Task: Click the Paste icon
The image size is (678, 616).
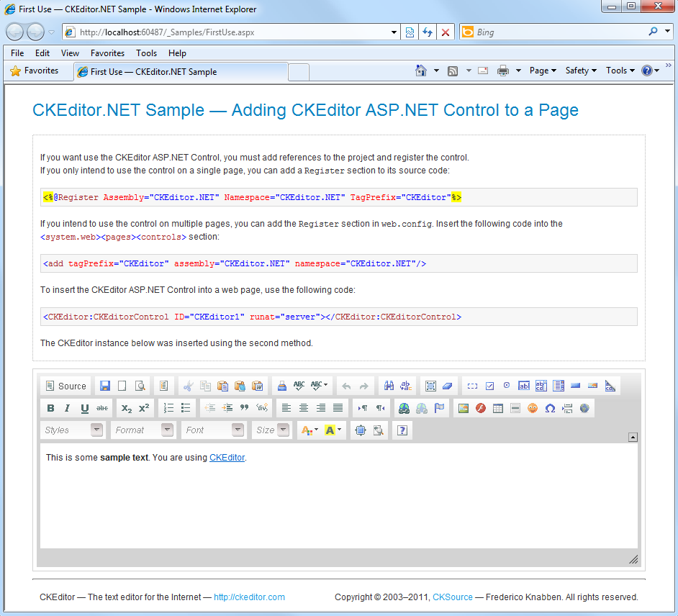Action: coord(222,386)
